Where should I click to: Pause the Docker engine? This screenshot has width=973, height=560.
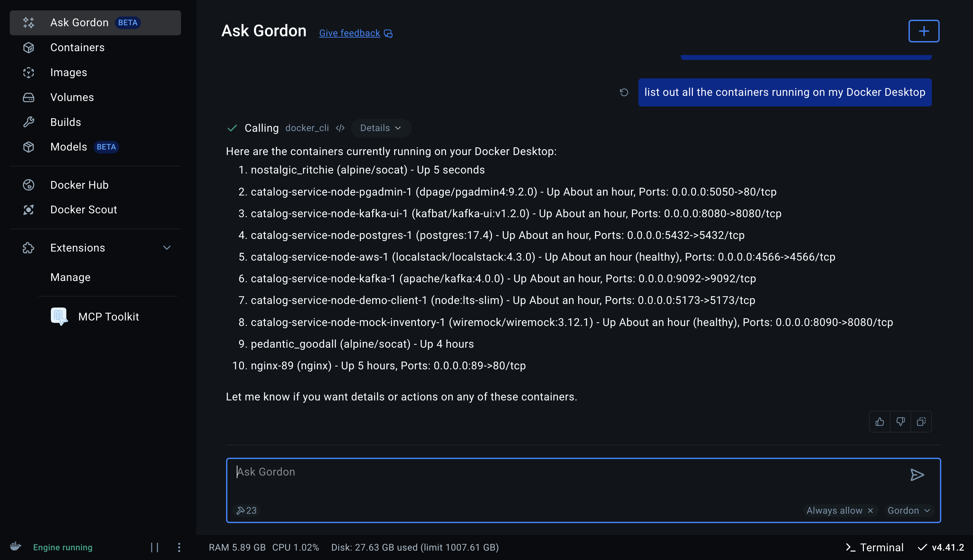(155, 547)
